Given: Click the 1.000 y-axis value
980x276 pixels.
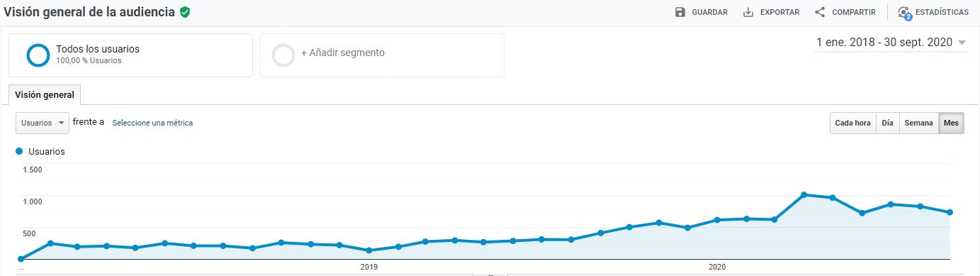Looking at the screenshot, I should point(33,202).
